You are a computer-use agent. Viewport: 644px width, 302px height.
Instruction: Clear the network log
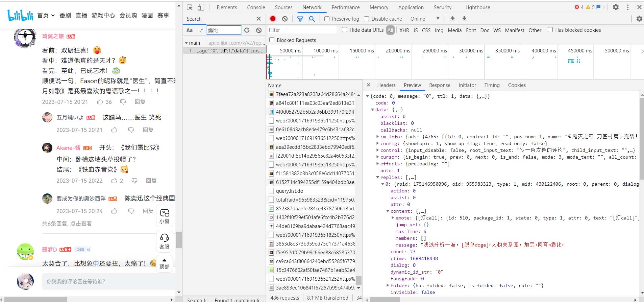click(x=285, y=19)
